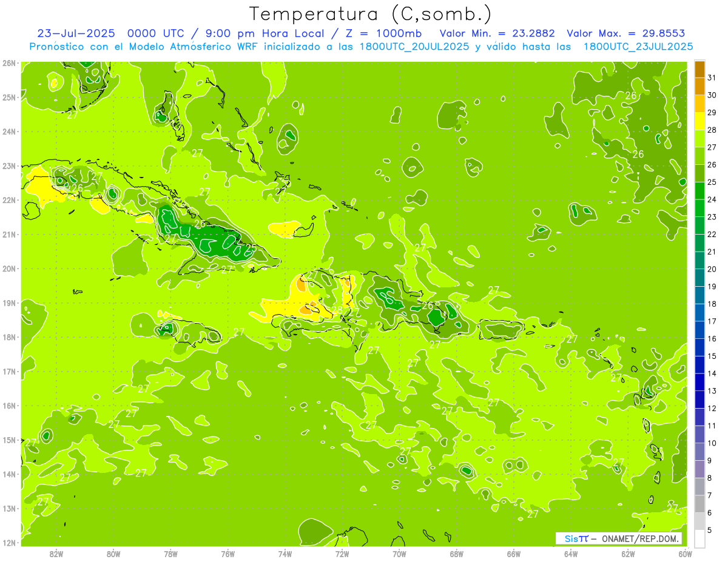Click the '80W' longitude axis label

tap(113, 554)
